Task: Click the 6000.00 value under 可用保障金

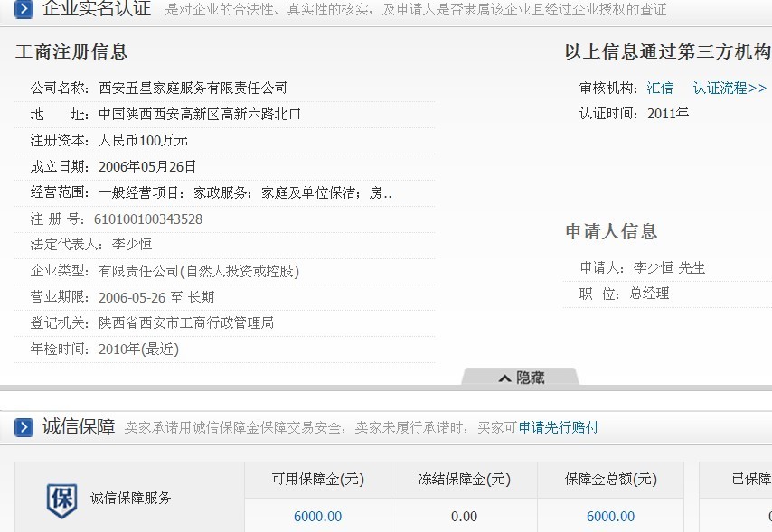Action: point(317,517)
